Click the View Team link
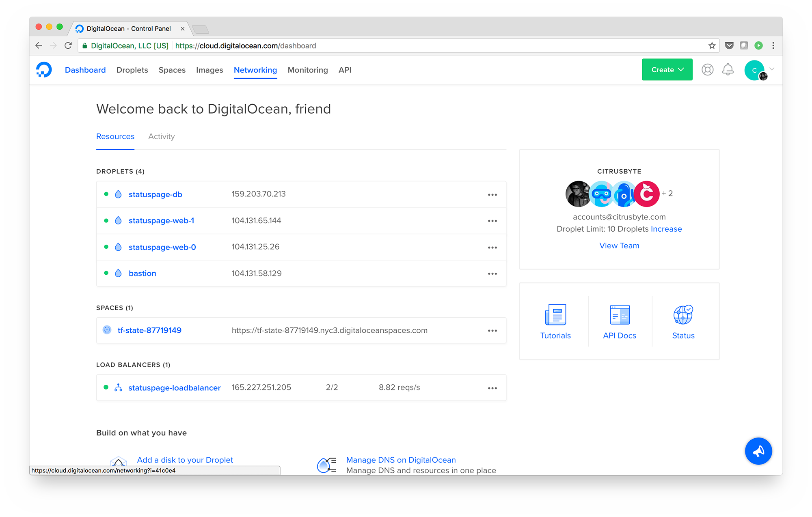The image size is (812, 517). pyautogui.click(x=619, y=246)
